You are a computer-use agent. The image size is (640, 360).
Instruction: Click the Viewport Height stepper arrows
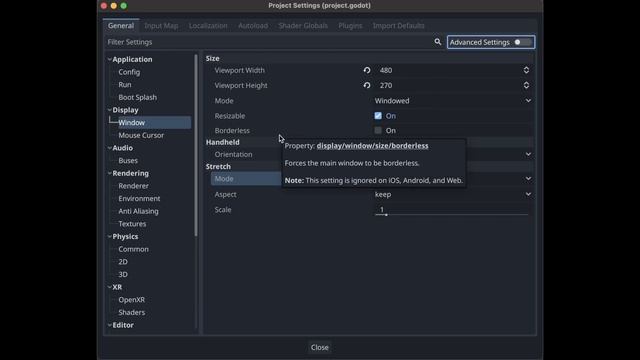[x=526, y=85]
